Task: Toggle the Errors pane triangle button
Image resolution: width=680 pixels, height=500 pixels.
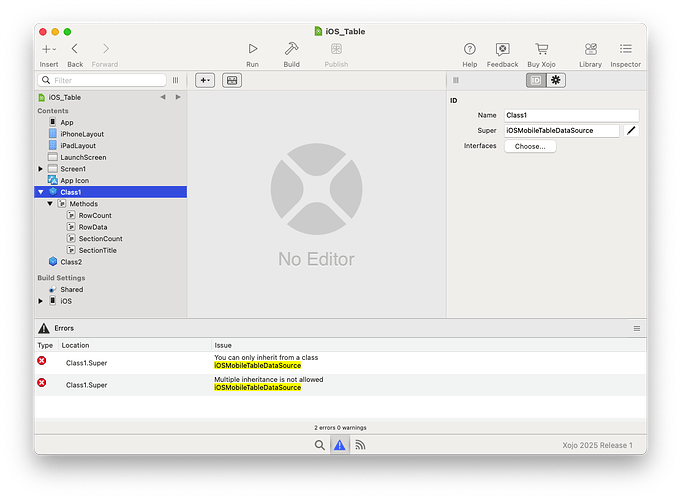Action: coord(340,445)
